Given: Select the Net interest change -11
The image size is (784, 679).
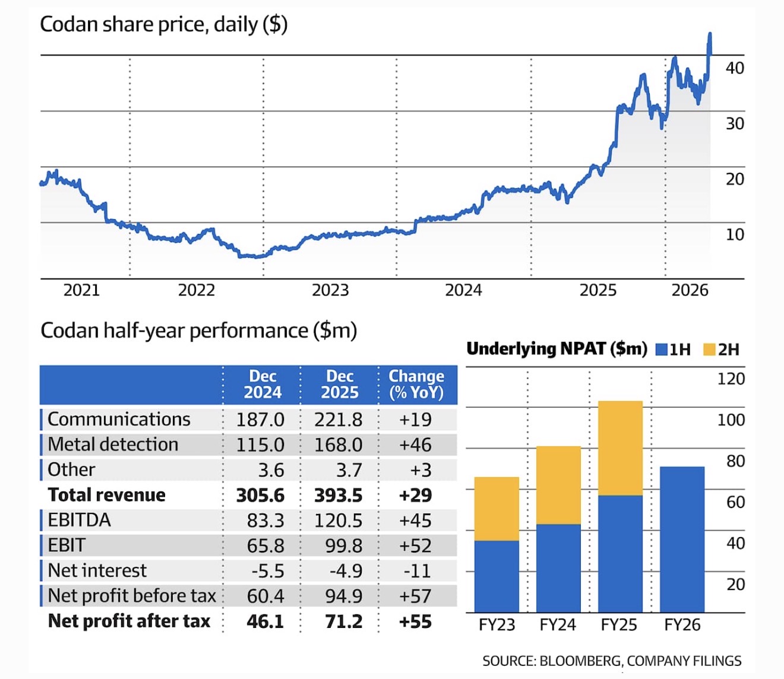Looking at the screenshot, I should tap(418, 571).
